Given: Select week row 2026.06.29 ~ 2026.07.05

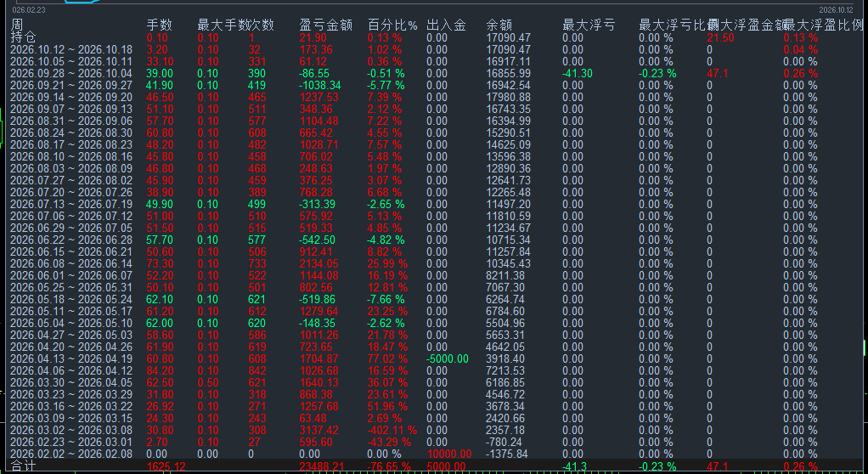Looking at the screenshot, I should (71, 229).
